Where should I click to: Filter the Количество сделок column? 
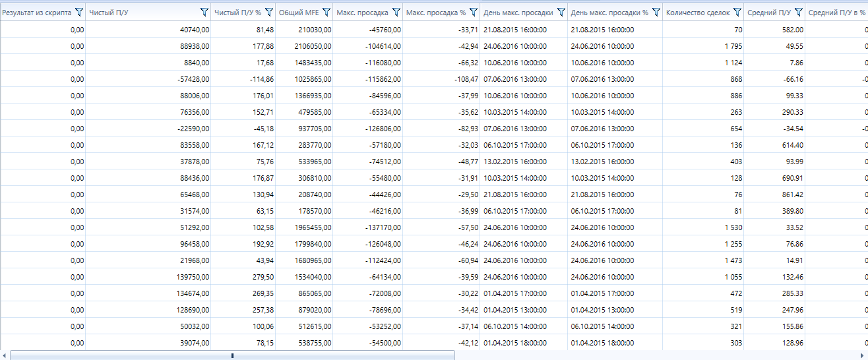pos(737,12)
